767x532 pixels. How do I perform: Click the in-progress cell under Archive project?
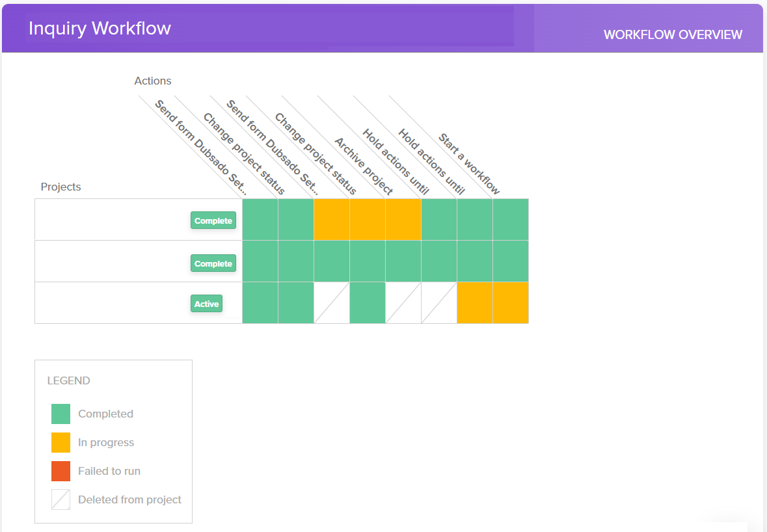pyautogui.click(x=403, y=220)
